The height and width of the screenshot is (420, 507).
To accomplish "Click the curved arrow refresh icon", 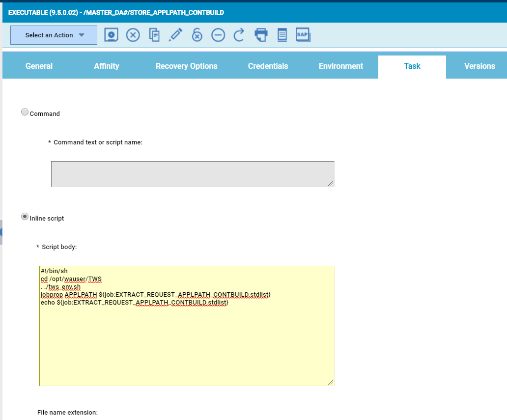I will 239,35.
